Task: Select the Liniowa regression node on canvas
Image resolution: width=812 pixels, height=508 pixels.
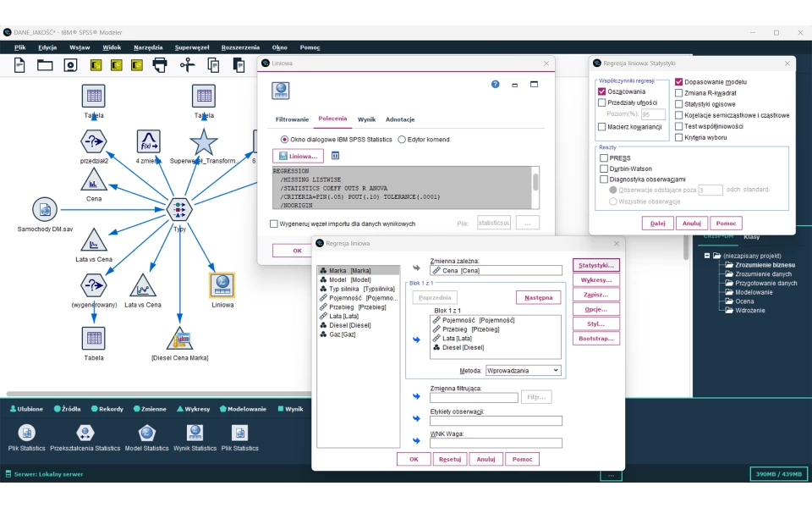Action: click(x=222, y=285)
